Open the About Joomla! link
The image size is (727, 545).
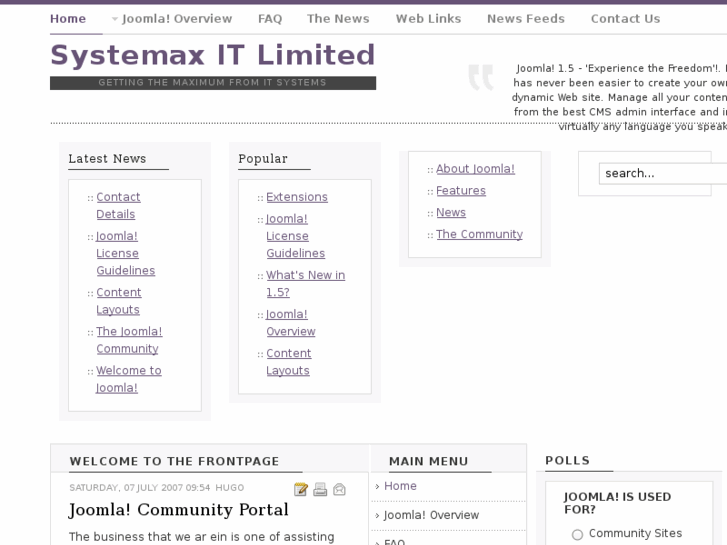coord(475,169)
